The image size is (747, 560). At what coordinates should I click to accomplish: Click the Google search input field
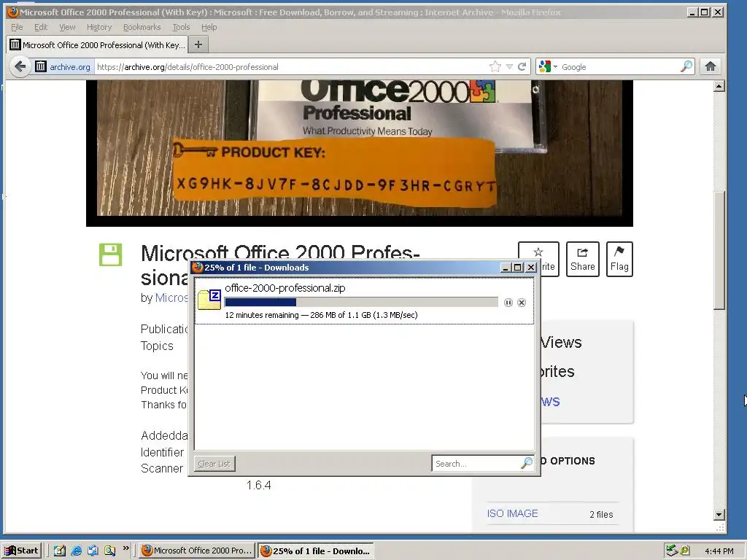coord(619,66)
